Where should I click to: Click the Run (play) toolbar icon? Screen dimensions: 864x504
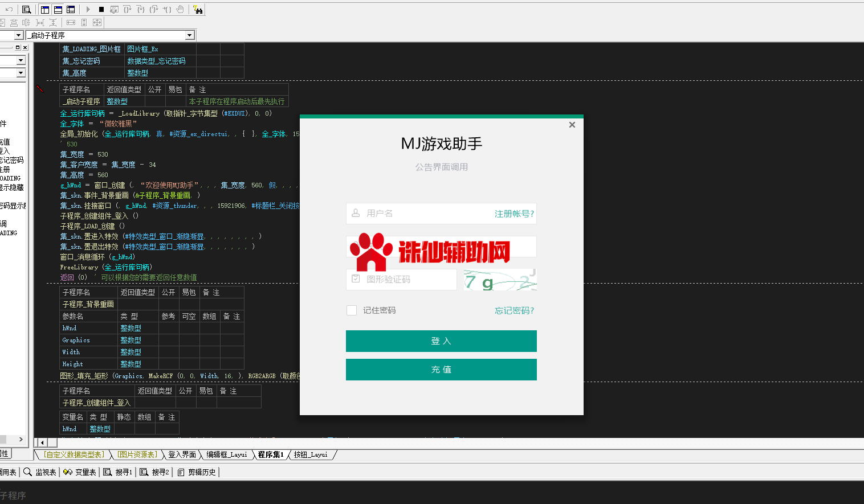tap(88, 10)
